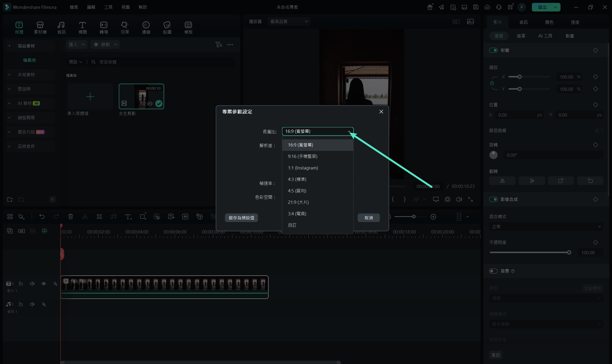Click the 重設 reset button
Image resolution: width=612 pixels, height=364 pixels.
496,355
